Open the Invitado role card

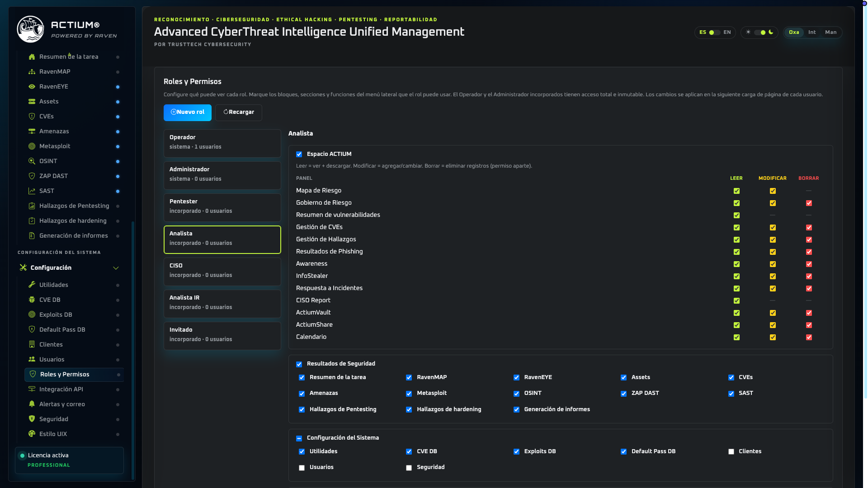[222, 336]
